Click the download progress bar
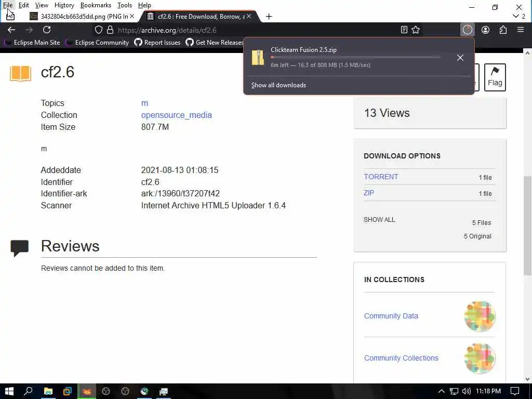Screen dimensions: 532x399 (355, 57)
